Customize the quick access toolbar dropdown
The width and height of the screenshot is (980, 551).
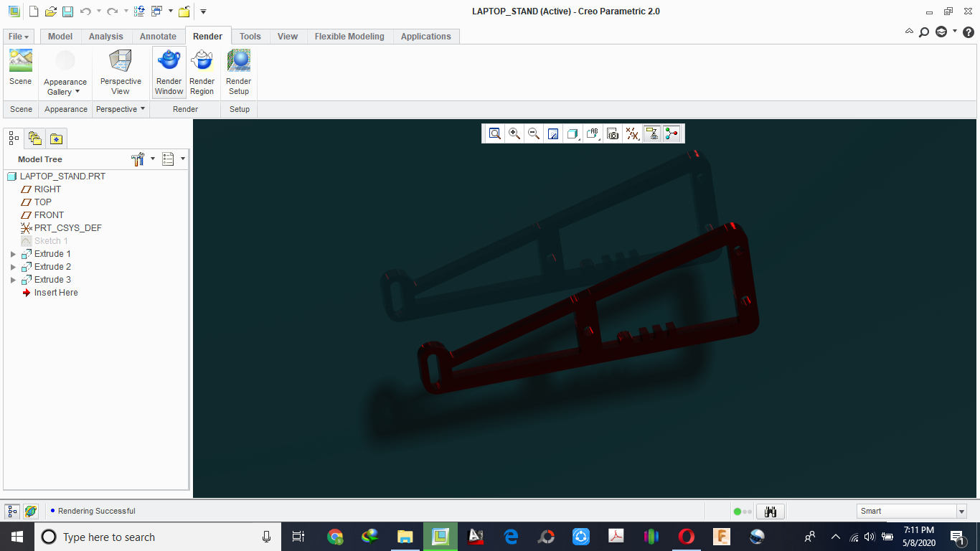(203, 11)
